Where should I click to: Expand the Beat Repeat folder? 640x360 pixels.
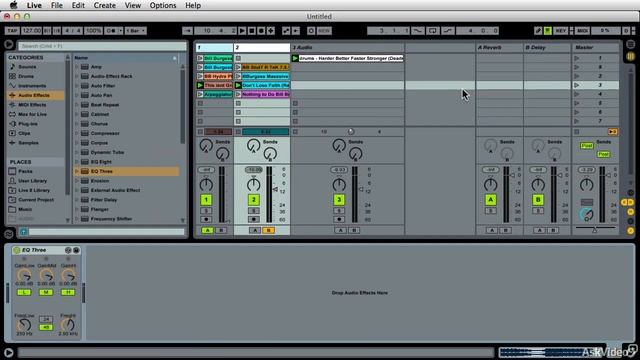click(x=77, y=104)
